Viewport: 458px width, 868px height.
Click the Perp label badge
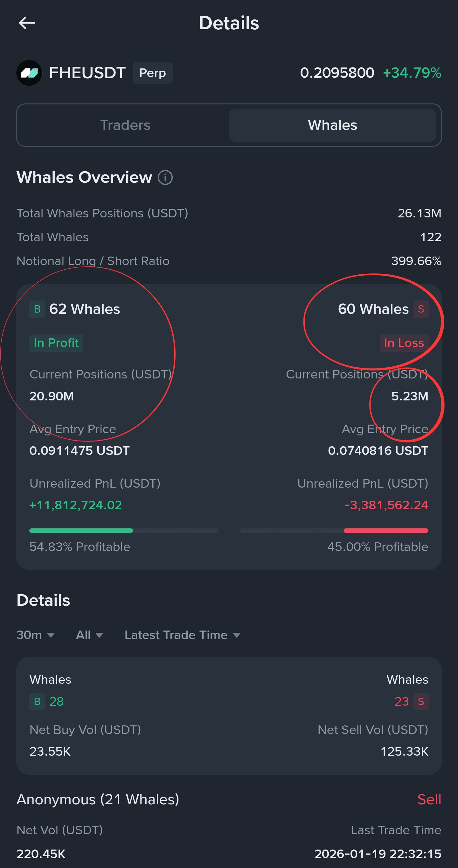153,73
